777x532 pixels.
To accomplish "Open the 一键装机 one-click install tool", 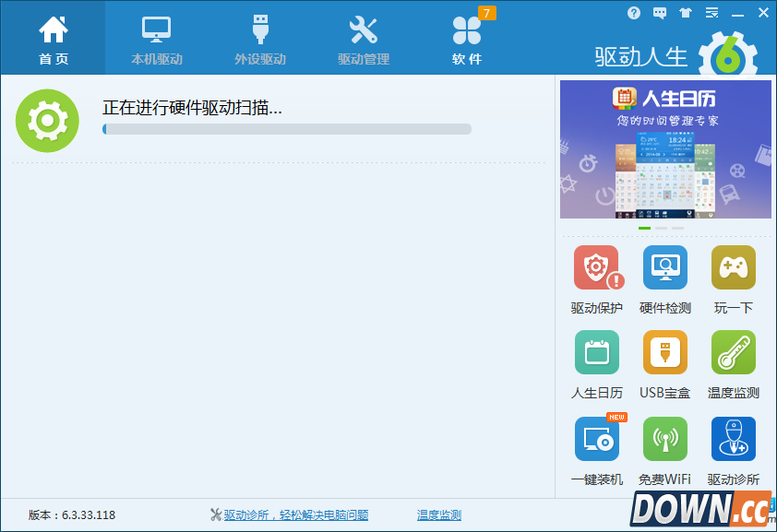I will [596, 439].
